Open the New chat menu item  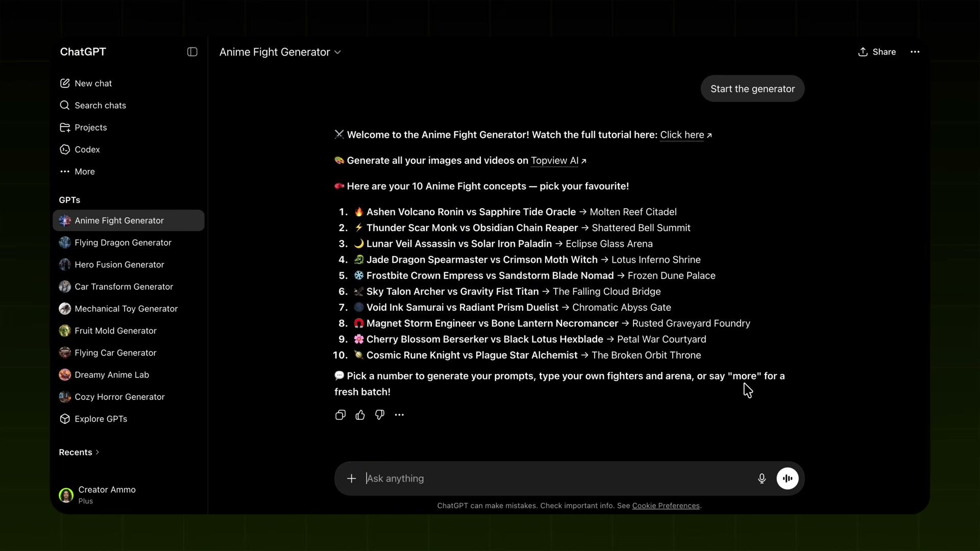129,83
